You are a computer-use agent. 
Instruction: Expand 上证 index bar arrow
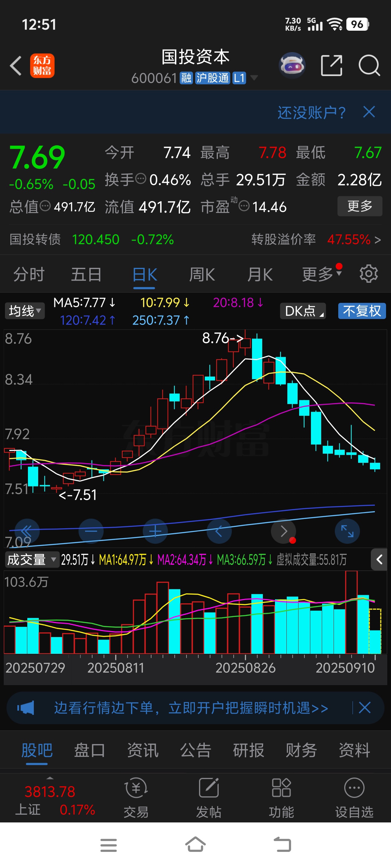click(50, 779)
